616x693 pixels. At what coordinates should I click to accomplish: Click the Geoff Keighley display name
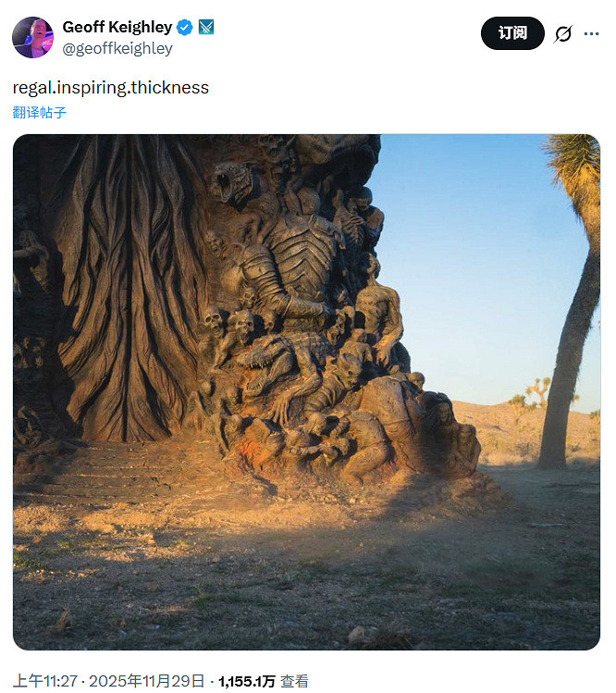point(117,27)
